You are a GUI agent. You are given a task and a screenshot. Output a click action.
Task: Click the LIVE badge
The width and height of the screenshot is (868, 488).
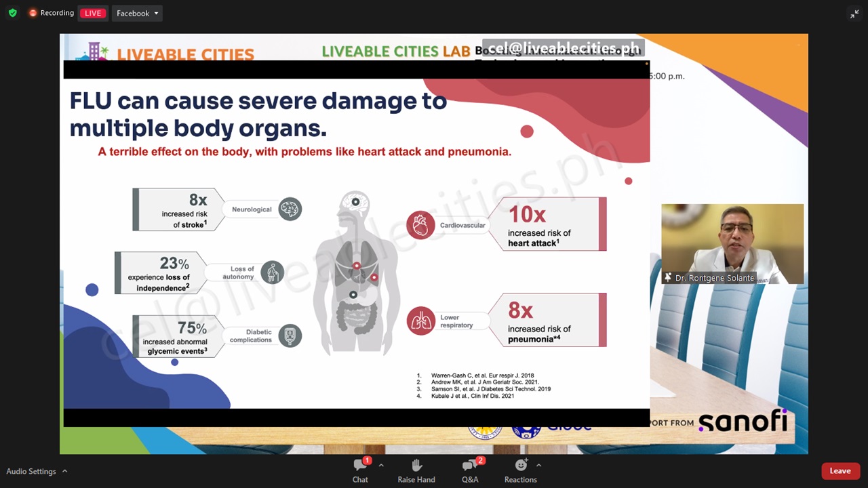(93, 14)
